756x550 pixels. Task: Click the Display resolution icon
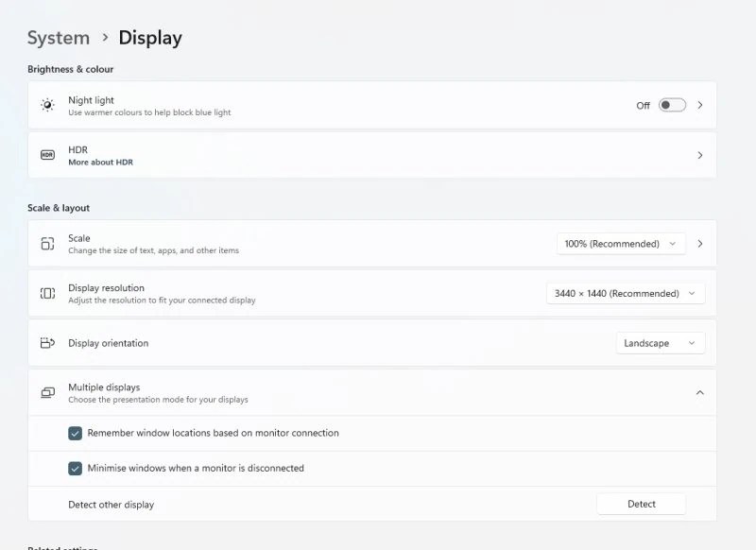click(47, 293)
